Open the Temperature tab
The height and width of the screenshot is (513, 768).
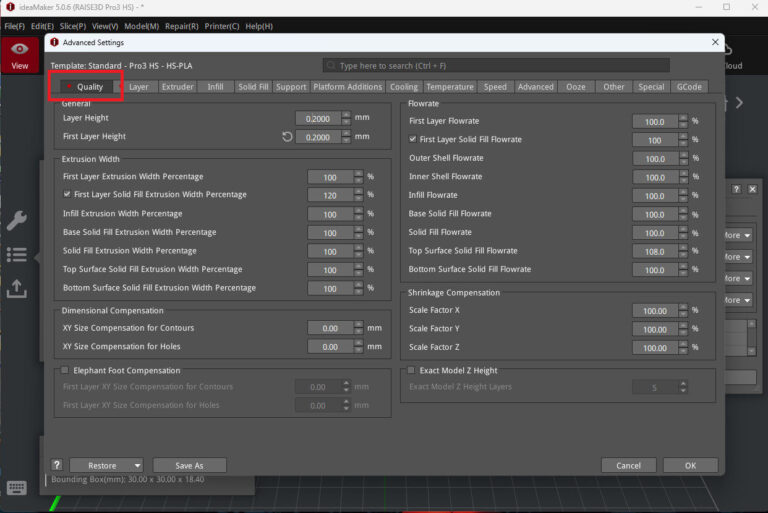coord(450,87)
